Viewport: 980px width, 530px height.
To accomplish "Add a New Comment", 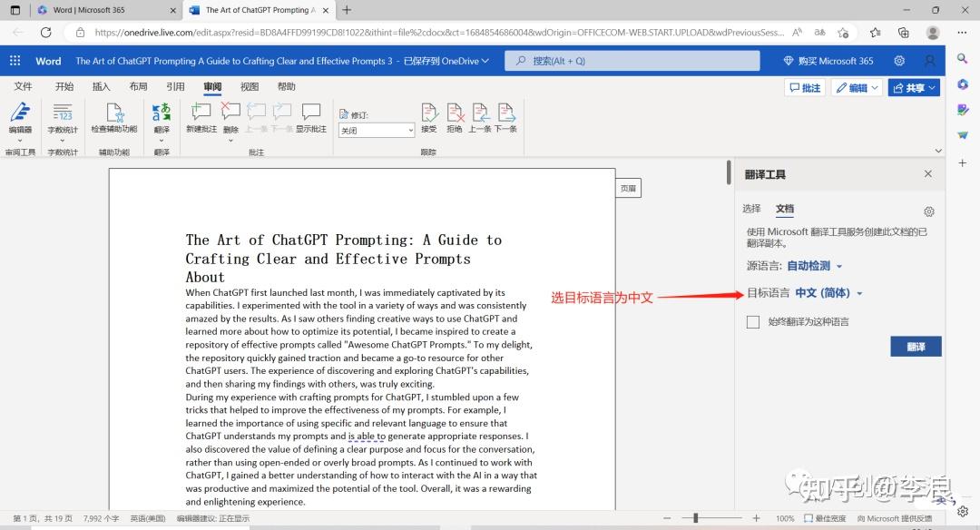I will click(x=201, y=118).
